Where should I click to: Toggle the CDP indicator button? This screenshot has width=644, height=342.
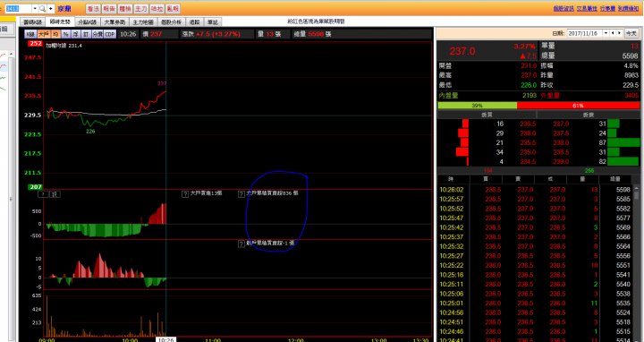click(x=110, y=34)
